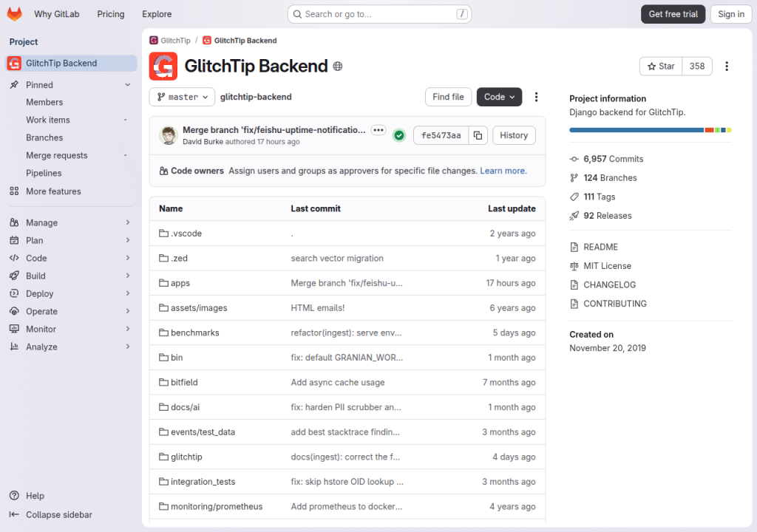Click the Search or go to field
This screenshot has height=532, width=757.
tap(379, 14)
